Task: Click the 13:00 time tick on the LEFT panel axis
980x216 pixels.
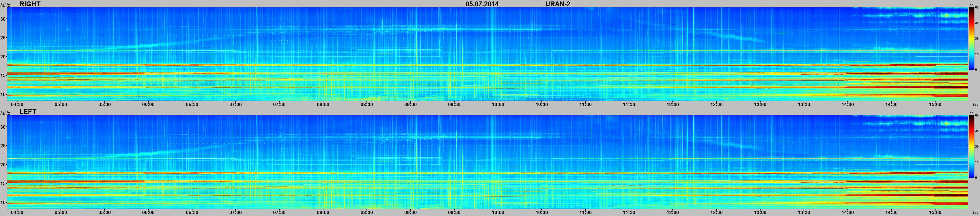Action: 760,213
